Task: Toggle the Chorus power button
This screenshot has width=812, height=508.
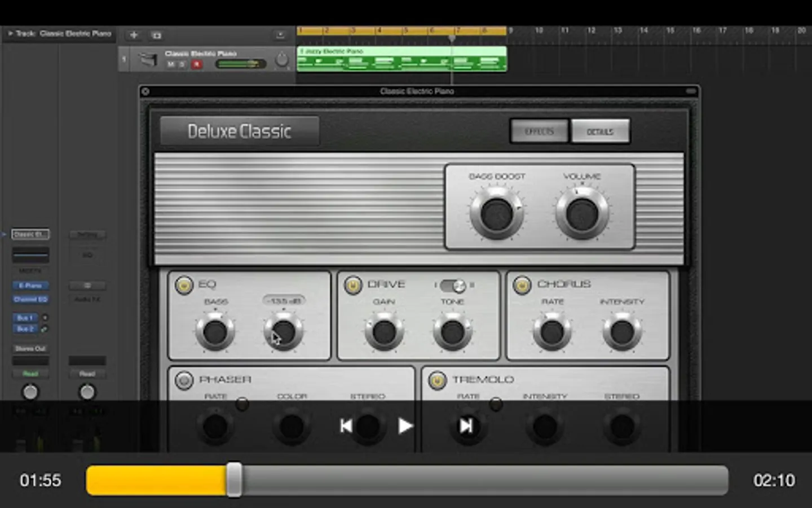Action: [x=522, y=285]
